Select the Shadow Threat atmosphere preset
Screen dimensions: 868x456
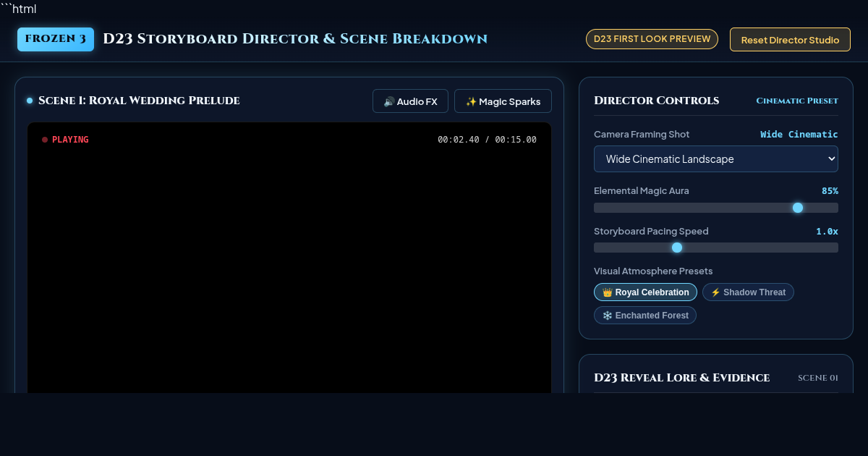click(x=748, y=292)
